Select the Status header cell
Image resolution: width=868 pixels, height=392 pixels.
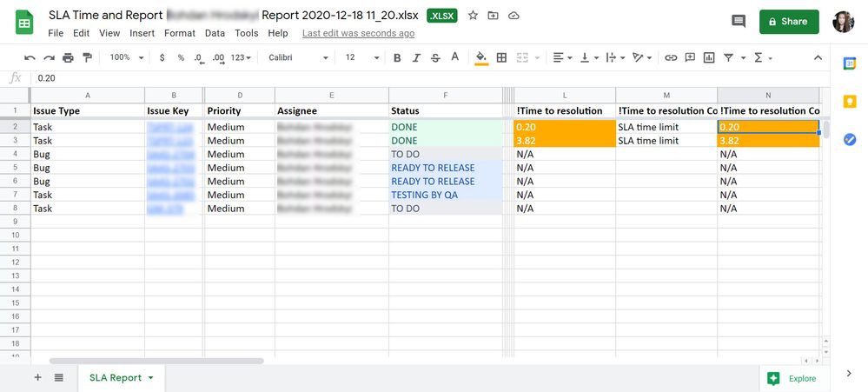pos(445,110)
